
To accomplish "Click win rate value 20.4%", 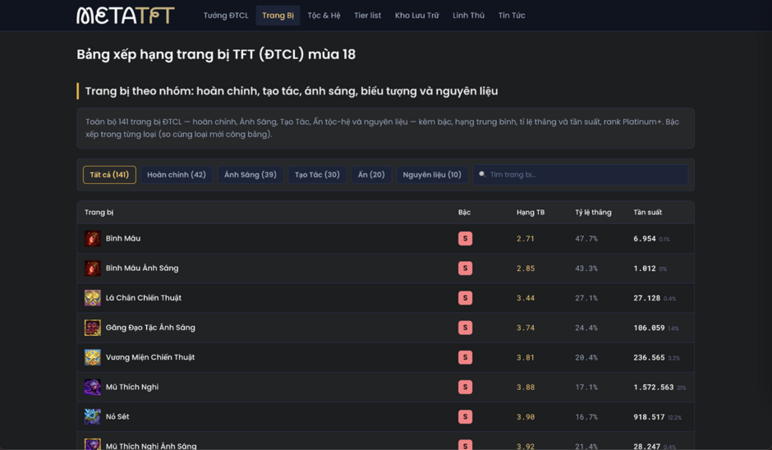I will tap(586, 357).
